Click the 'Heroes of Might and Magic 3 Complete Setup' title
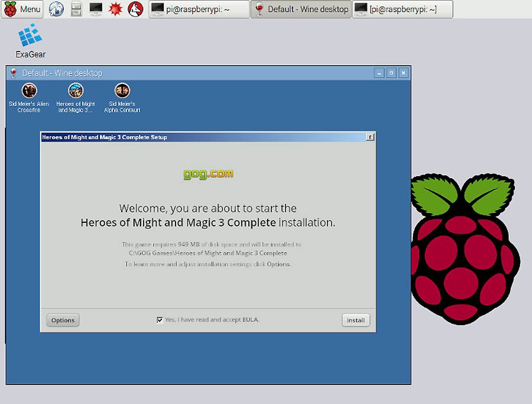This screenshot has height=404, width=532. coord(105,137)
